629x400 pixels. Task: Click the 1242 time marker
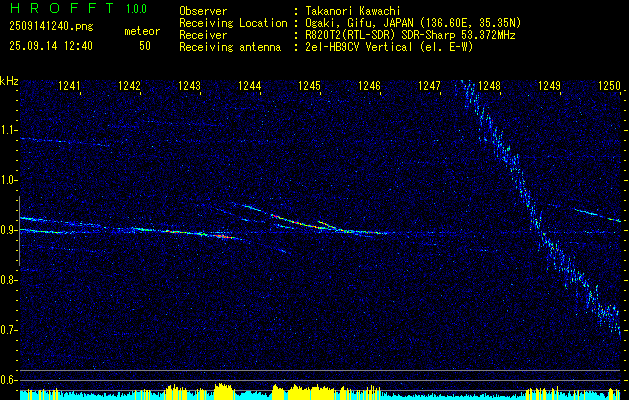pos(130,85)
